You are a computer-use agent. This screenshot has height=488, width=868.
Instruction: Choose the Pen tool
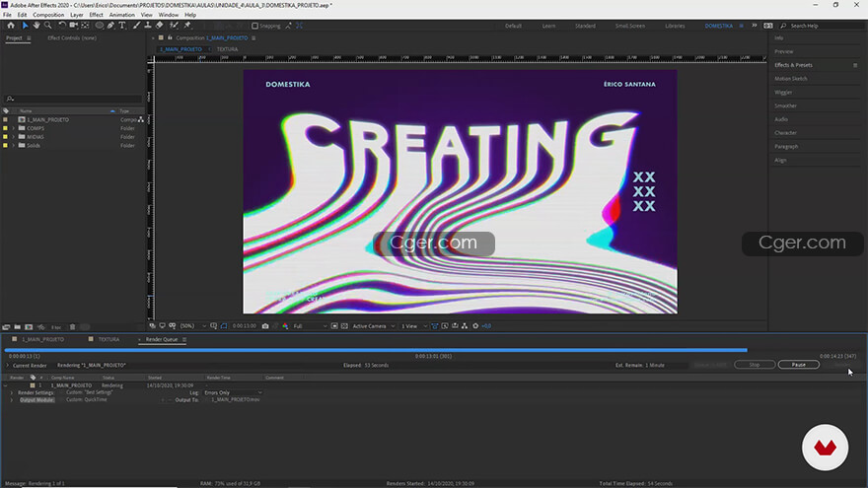point(110,26)
